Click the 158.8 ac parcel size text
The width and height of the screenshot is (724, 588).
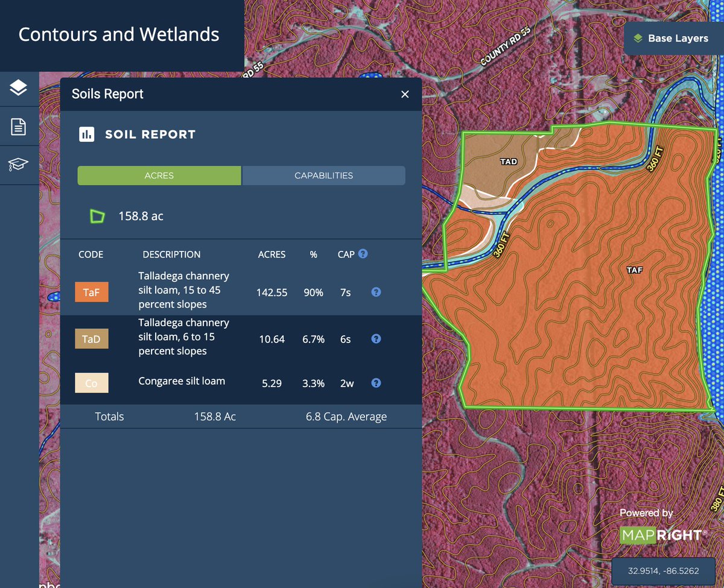pos(141,216)
